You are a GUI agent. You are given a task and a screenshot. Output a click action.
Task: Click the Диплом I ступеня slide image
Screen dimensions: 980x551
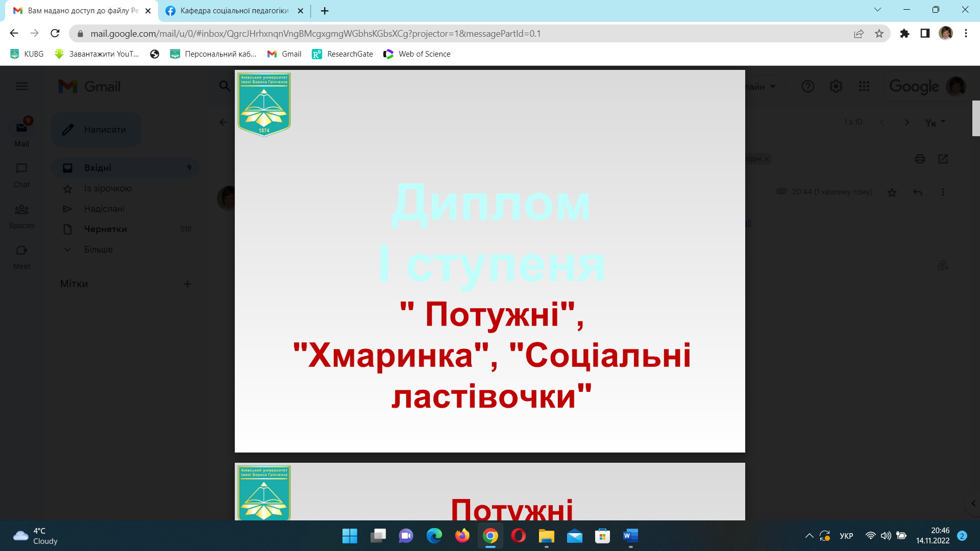(x=489, y=261)
